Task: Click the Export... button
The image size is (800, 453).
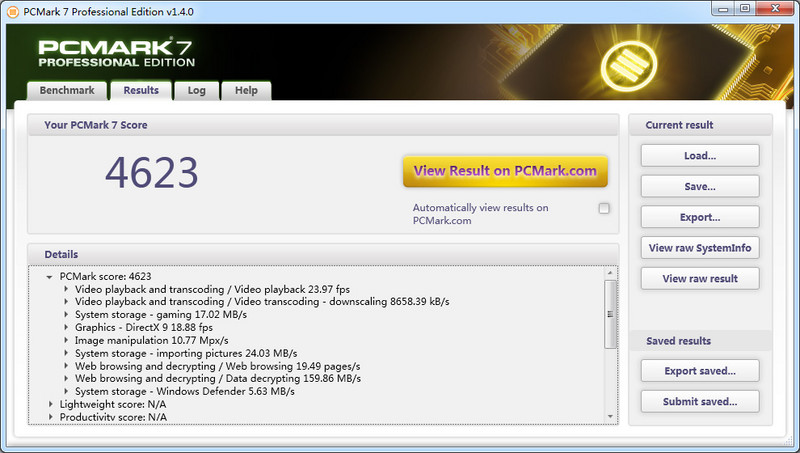Action: coord(700,217)
